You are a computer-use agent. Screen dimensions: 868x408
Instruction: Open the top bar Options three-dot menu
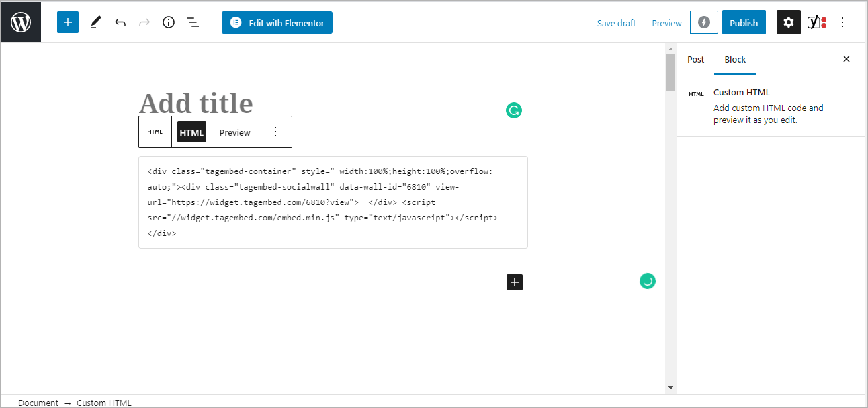(842, 22)
